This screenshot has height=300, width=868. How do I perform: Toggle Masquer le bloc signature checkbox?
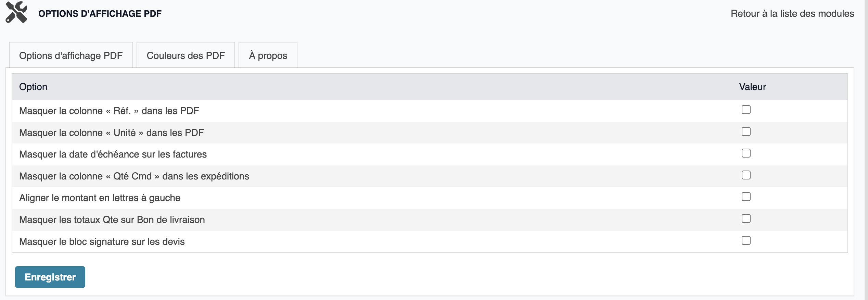pyautogui.click(x=746, y=240)
